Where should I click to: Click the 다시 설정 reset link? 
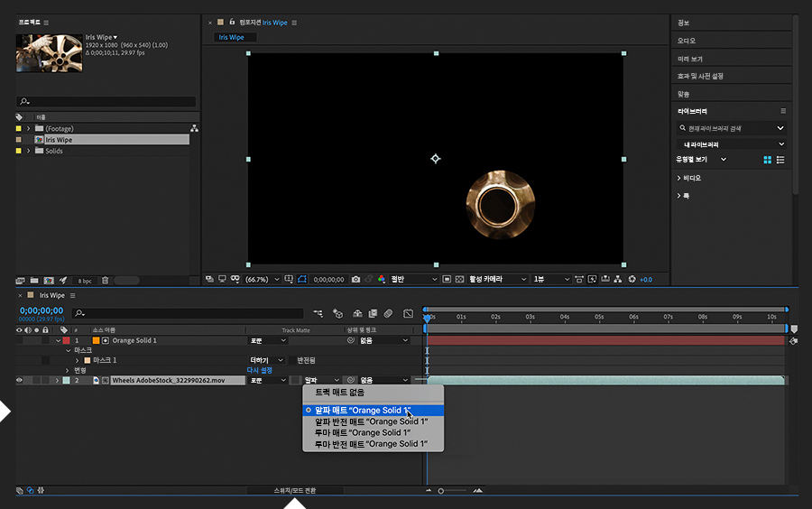click(x=259, y=370)
